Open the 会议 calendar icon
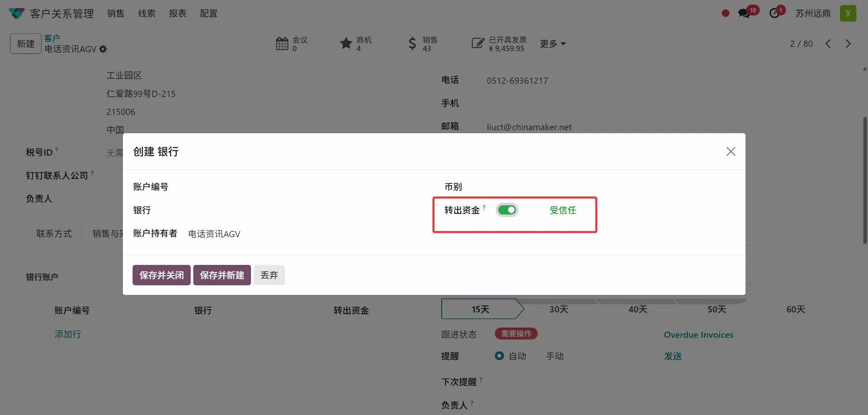The image size is (868, 415). click(282, 44)
